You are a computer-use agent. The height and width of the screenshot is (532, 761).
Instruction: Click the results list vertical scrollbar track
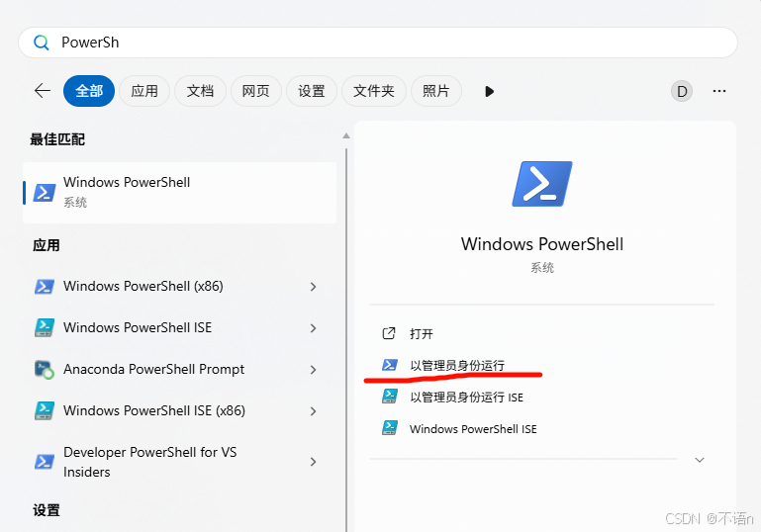click(346, 339)
